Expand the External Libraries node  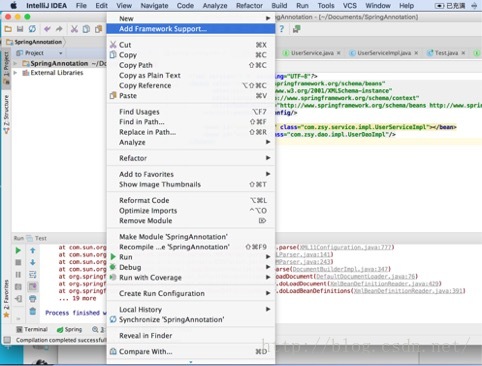pos(15,73)
